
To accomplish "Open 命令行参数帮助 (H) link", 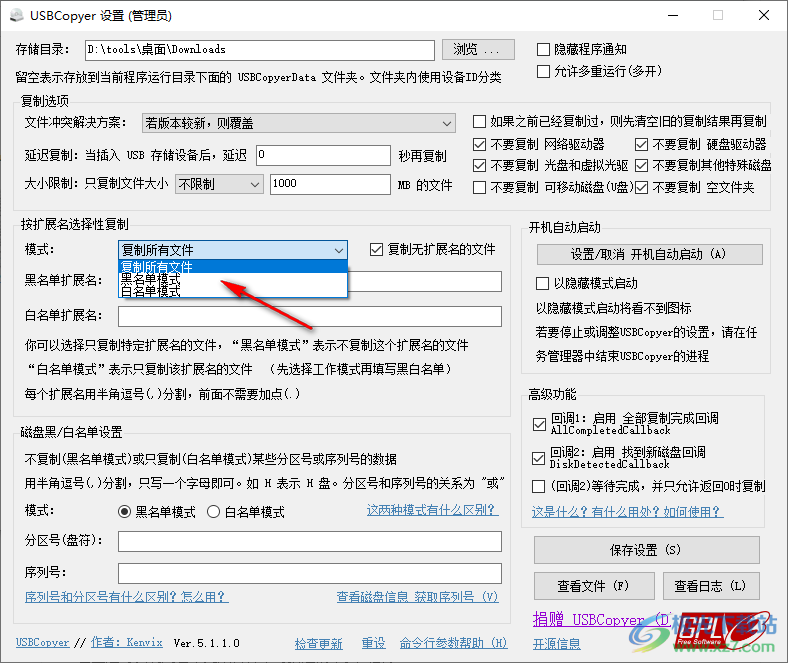I will point(453,643).
